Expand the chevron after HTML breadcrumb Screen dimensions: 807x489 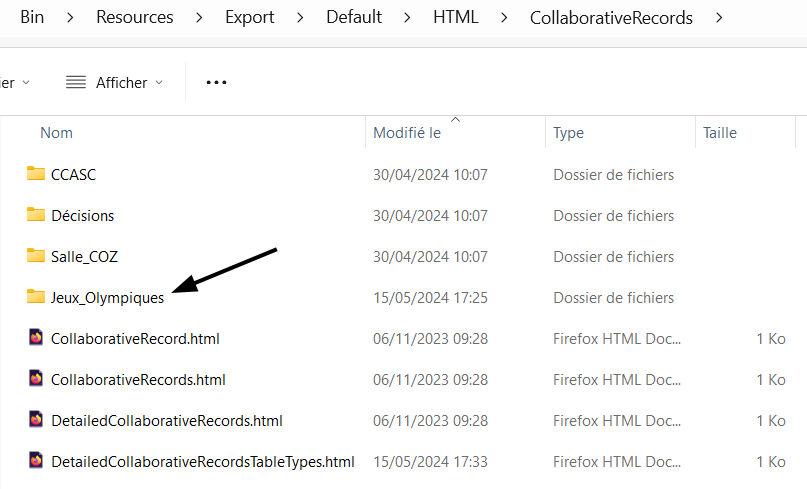click(x=503, y=17)
